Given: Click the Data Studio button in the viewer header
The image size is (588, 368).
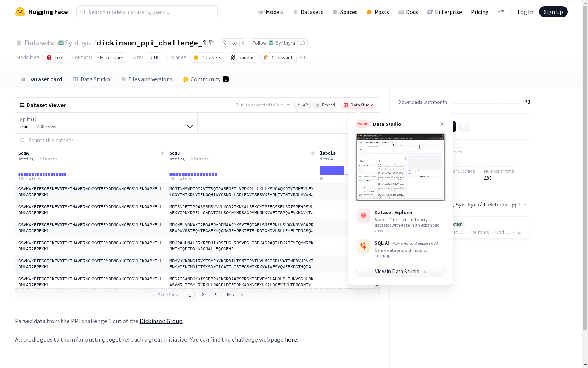Looking at the screenshot, I should tap(358, 105).
